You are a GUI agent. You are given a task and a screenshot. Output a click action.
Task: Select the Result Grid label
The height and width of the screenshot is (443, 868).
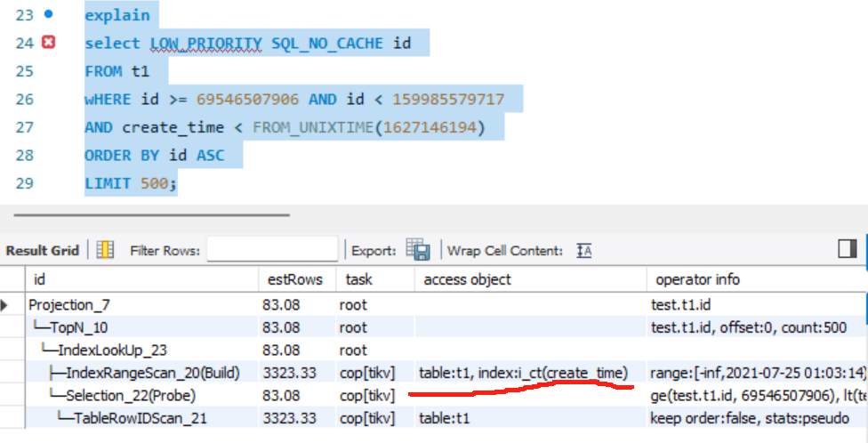click(43, 251)
